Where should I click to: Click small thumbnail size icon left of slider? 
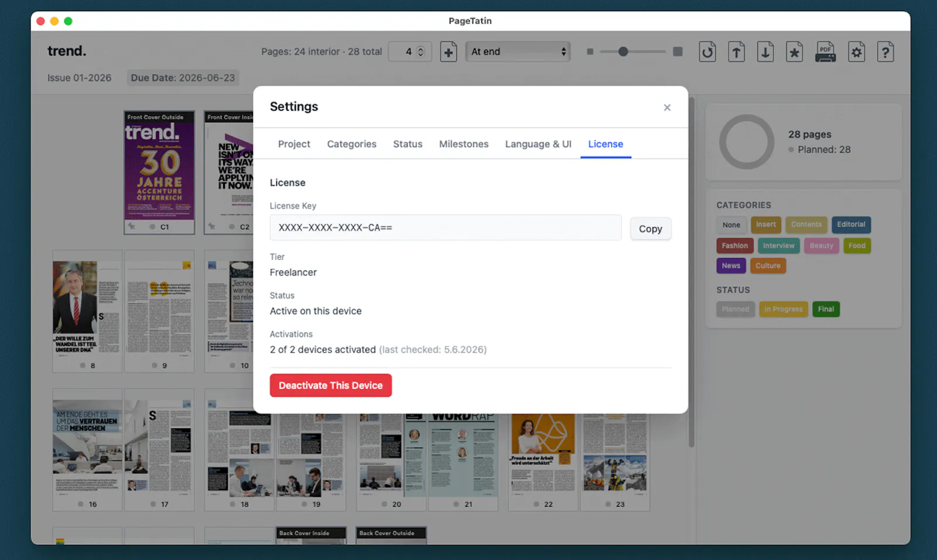coord(590,51)
